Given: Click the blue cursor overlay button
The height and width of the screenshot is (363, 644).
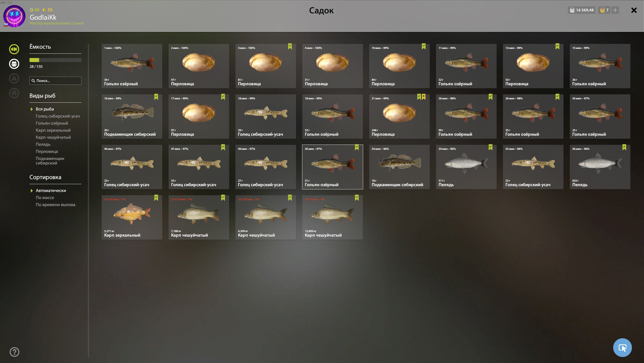Looking at the screenshot, I should [x=622, y=348].
